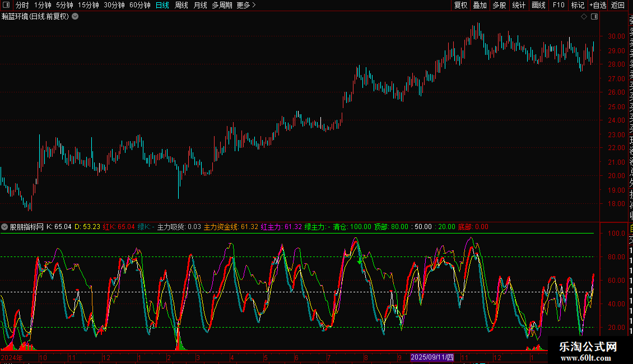The height and width of the screenshot is (364, 633).
Task: Click the 22.00 price axis label
Action: [616, 148]
